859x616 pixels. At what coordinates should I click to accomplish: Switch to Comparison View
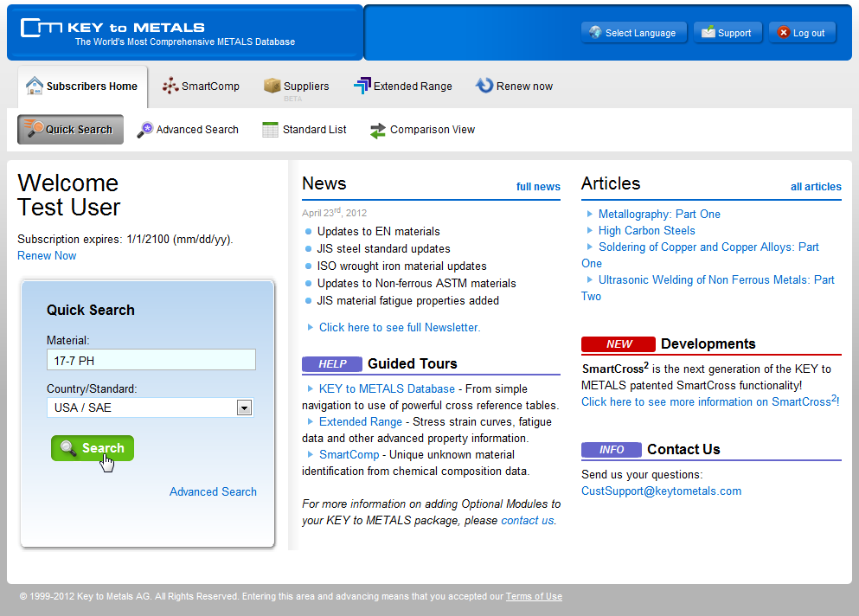pos(422,130)
